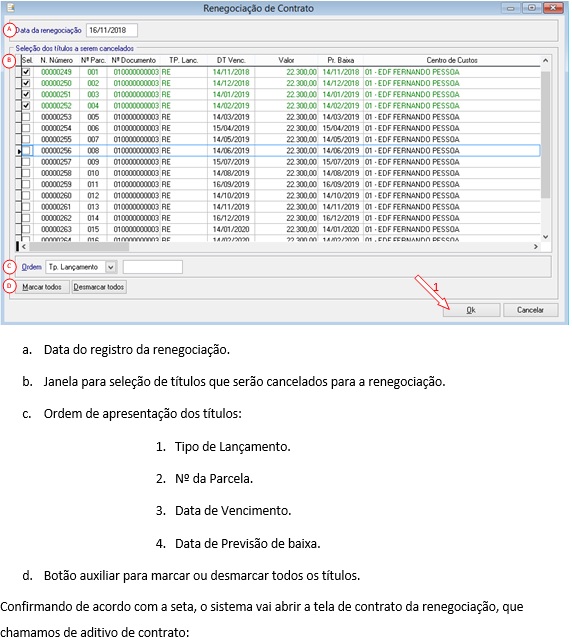Click the due date 14/03/2019 in DT Venc.

point(231,117)
